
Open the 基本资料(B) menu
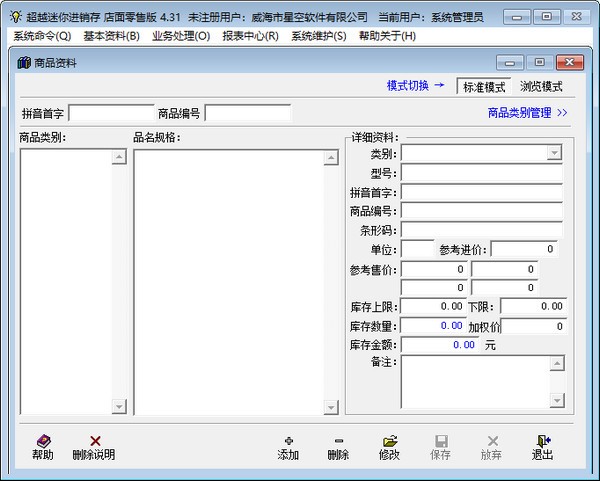111,36
